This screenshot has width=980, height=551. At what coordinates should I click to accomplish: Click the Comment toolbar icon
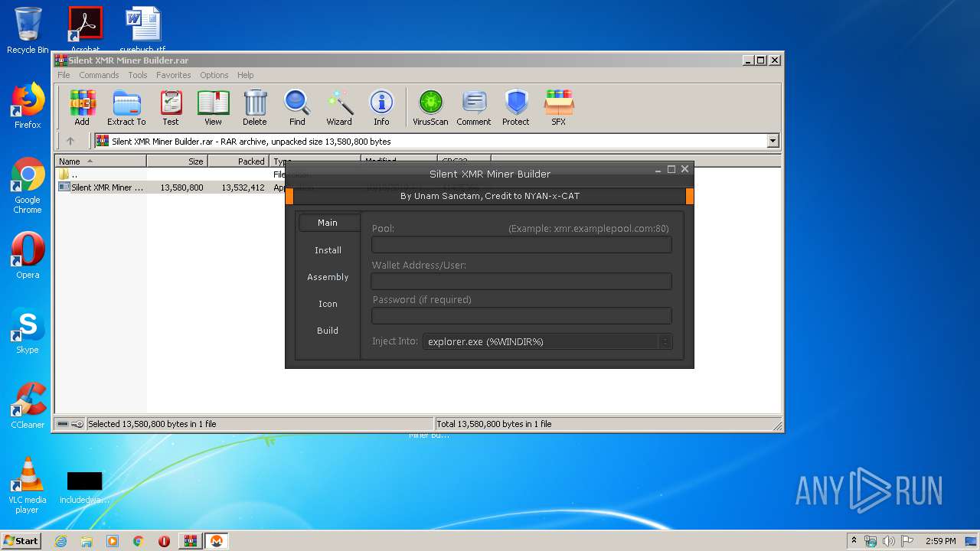click(x=474, y=108)
